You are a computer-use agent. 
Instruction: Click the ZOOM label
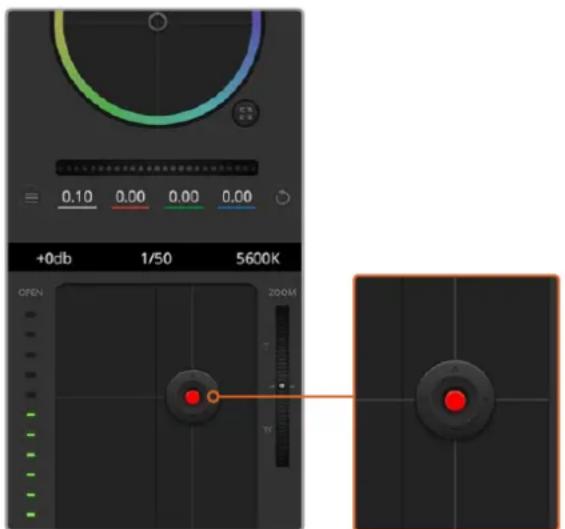(282, 292)
